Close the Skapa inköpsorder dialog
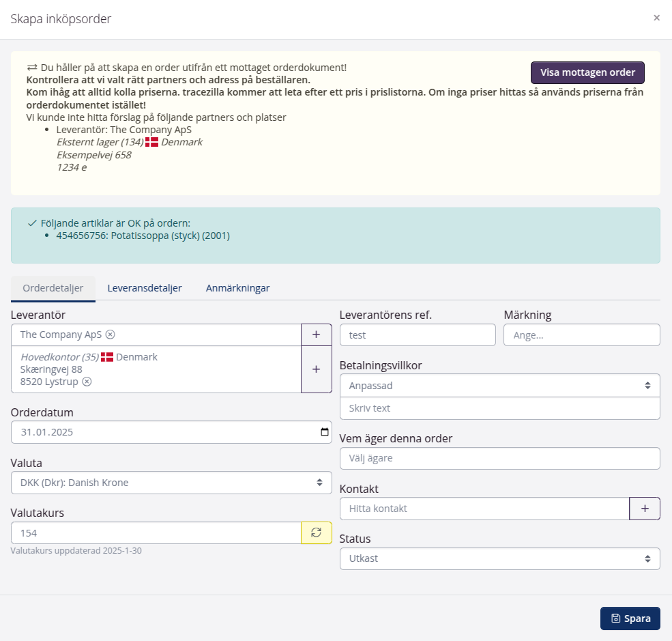Screen dimensions: 672x641 (656, 18)
